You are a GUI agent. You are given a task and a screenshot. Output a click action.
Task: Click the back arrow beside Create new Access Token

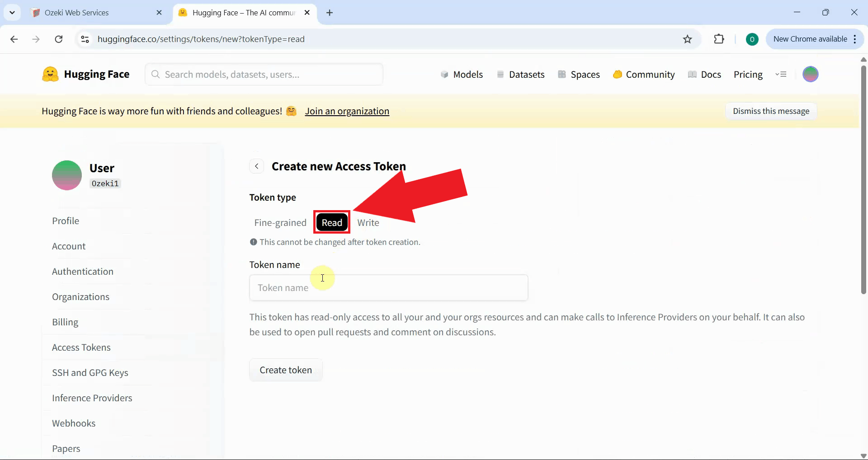256,166
